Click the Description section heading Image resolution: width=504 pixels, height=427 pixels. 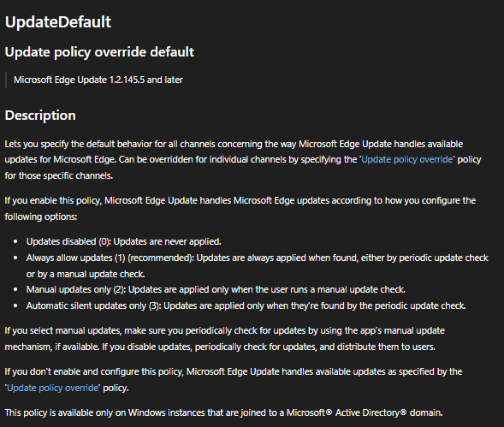pyautogui.click(x=40, y=116)
